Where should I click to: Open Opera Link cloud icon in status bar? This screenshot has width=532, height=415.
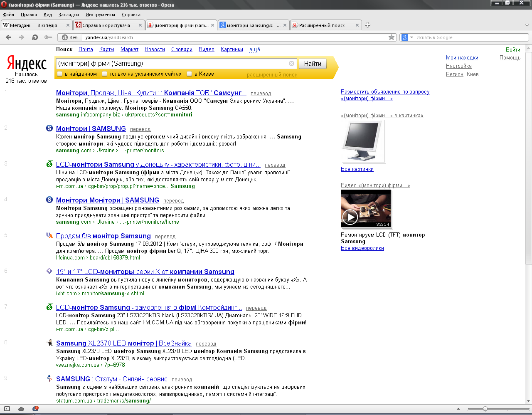pos(21,409)
